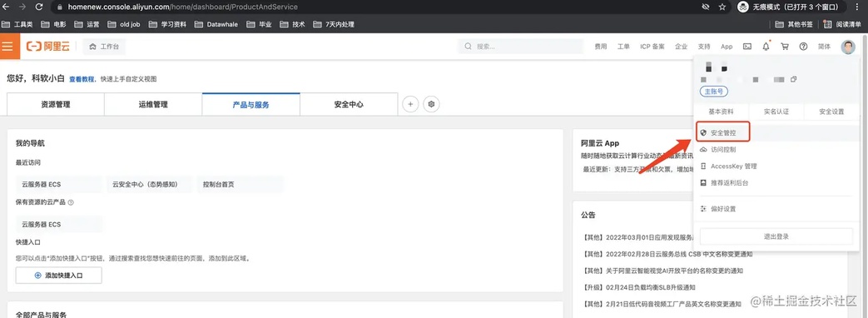Click the 退出登录 button

[776, 236]
